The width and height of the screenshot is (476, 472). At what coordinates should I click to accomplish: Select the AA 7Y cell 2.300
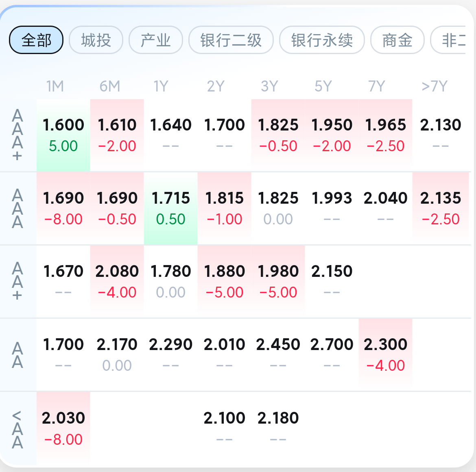pyautogui.click(x=386, y=355)
